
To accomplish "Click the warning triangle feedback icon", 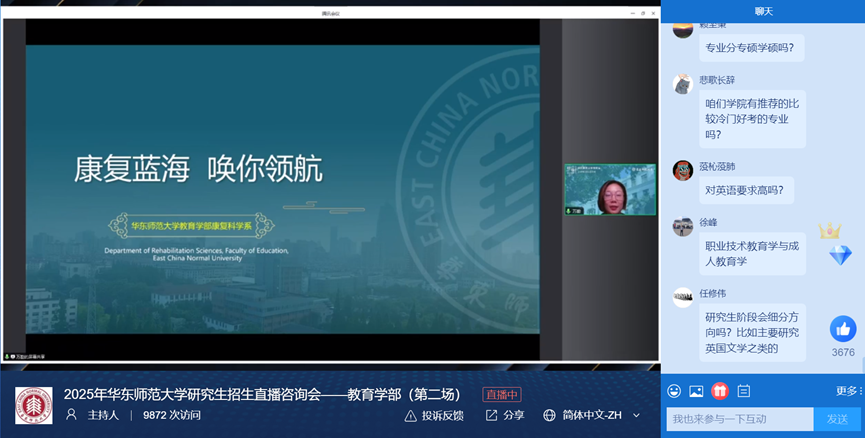I will tap(410, 416).
